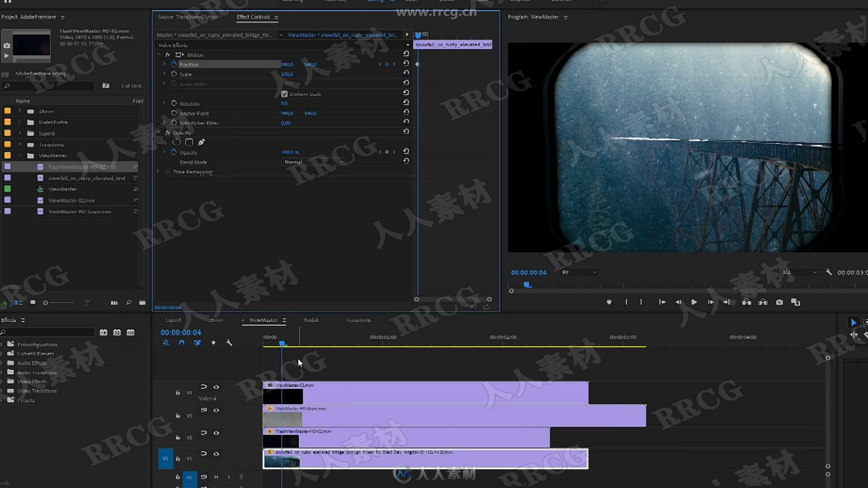
Task: Step forward one frame
Action: [x=711, y=302]
